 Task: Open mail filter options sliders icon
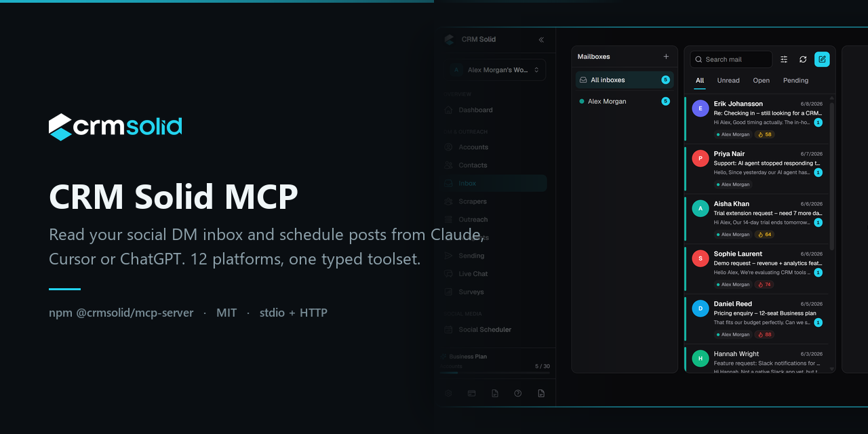point(784,60)
